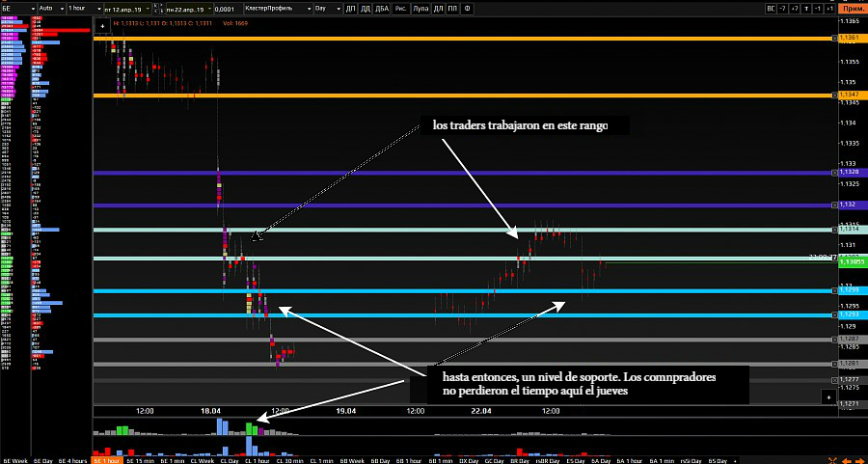
Task: Click the plus button at chart bottom-right
Action: pyautogui.click(x=827, y=396)
